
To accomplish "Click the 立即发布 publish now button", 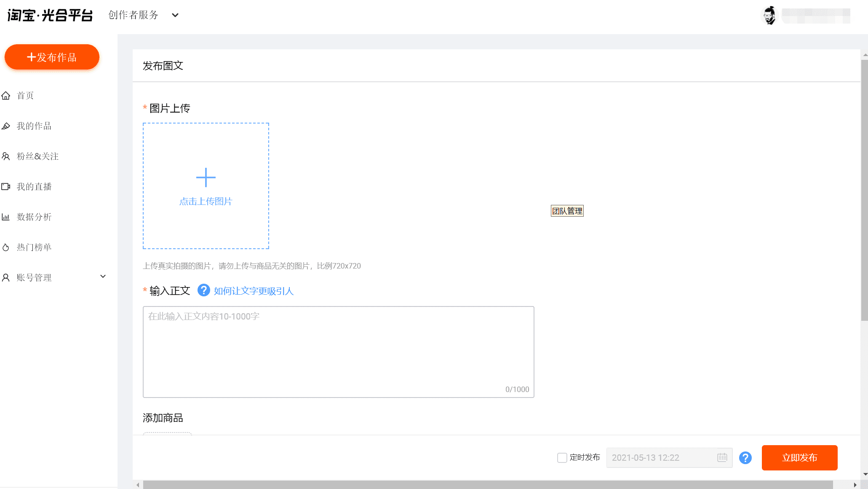I will (x=799, y=458).
